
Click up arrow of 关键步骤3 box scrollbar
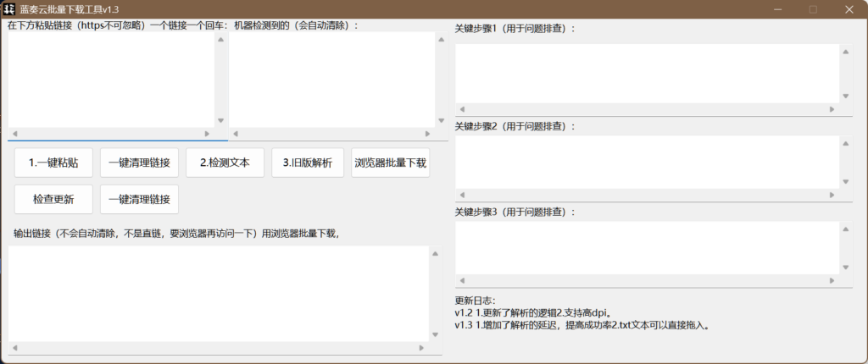coord(845,229)
